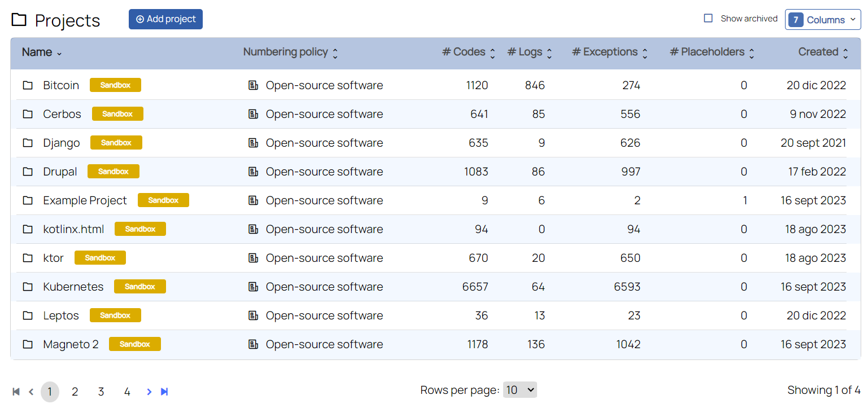Go to first page icon
Image resolution: width=868 pixels, height=408 pixels.
pos(16,392)
